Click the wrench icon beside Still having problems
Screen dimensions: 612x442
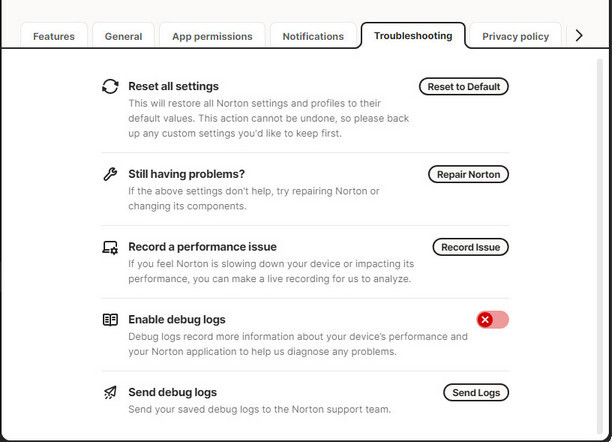[x=111, y=174]
